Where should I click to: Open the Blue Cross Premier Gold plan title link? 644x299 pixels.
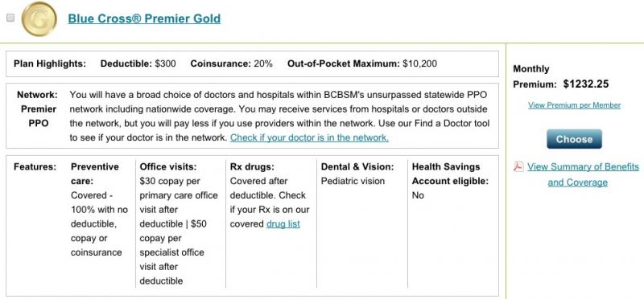pyautogui.click(x=144, y=18)
